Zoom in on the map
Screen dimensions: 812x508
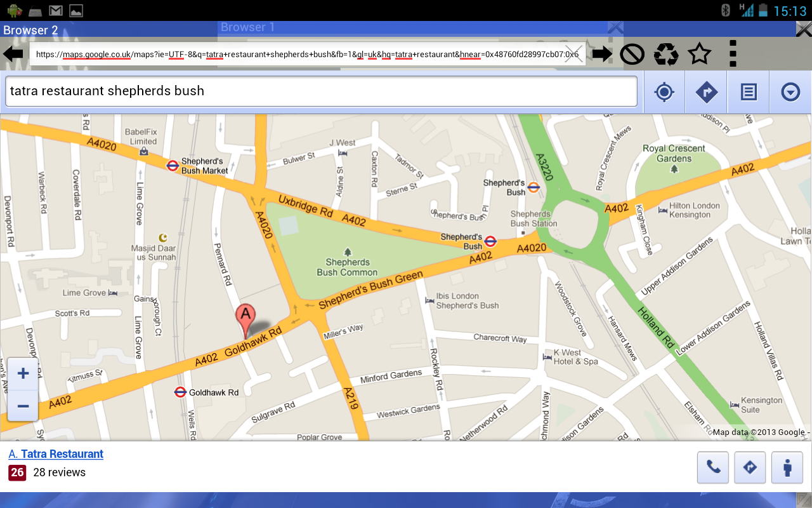(x=23, y=373)
